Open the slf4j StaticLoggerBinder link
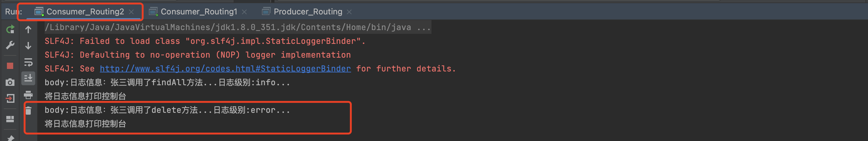Image resolution: width=868 pixels, height=141 pixels. tap(225, 69)
